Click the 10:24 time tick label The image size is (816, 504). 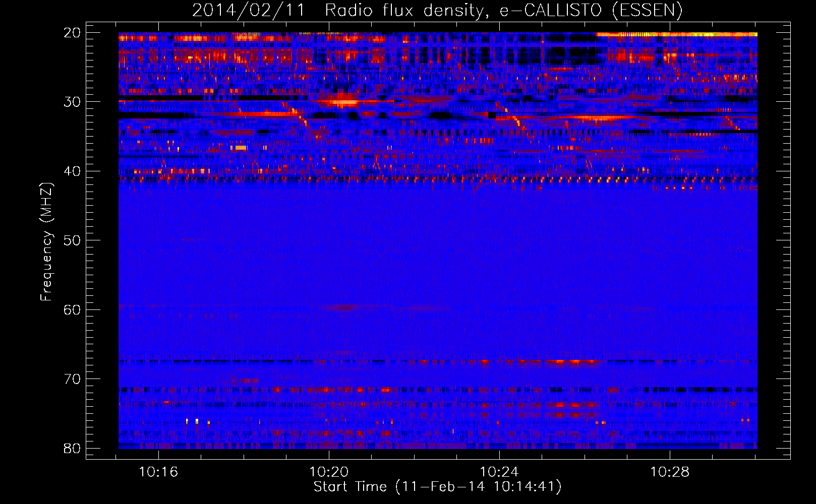coord(499,472)
